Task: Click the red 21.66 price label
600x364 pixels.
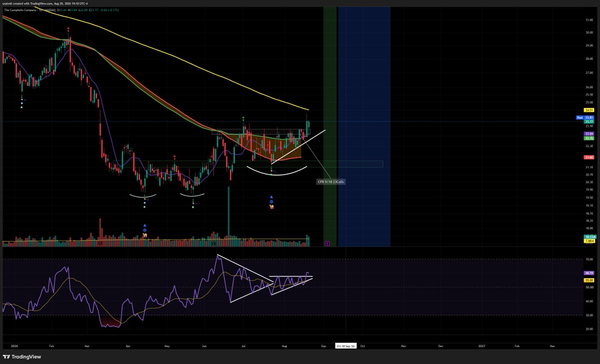Action: [x=588, y=157]
